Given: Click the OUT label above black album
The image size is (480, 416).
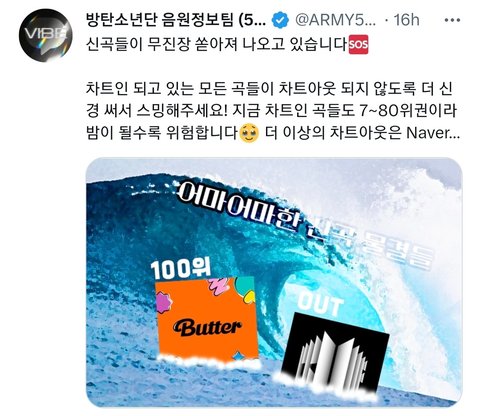Looking at the screenshot, I should tap(319, 303).
